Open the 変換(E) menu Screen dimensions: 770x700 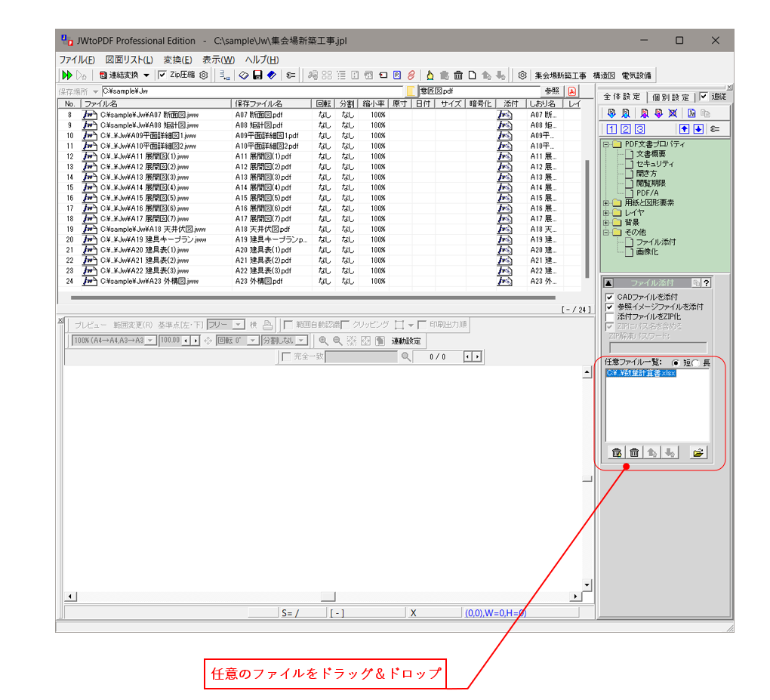click(x=177, y=60)
